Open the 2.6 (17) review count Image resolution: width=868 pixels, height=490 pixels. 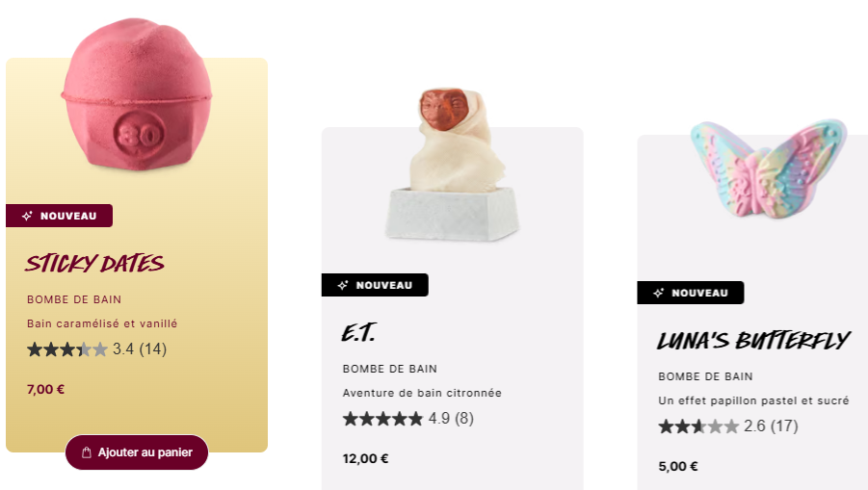coord(771,426)
